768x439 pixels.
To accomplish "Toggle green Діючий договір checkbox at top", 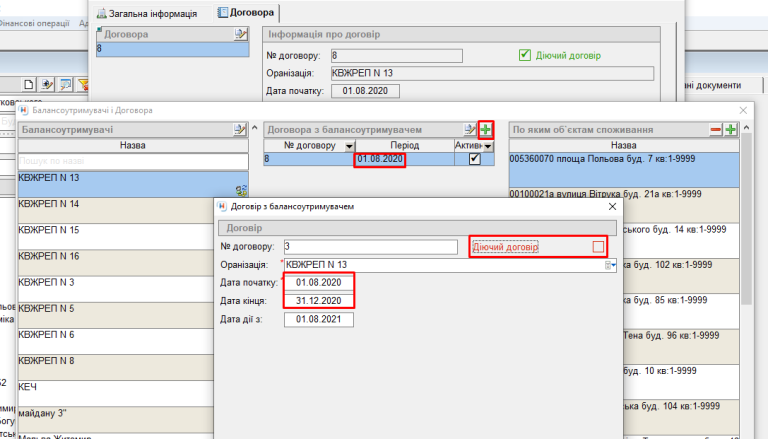I will point(525,55).
